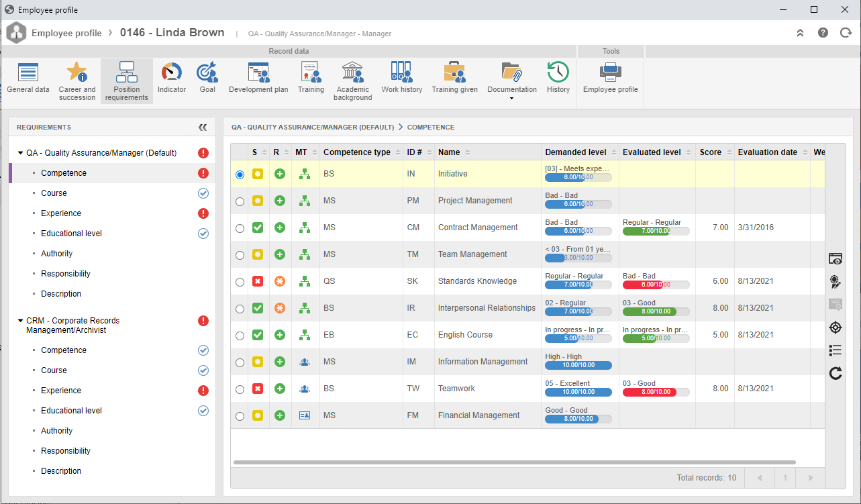
Task: Select Course under QA - Quality Assurance
Action: pos(54,193)
